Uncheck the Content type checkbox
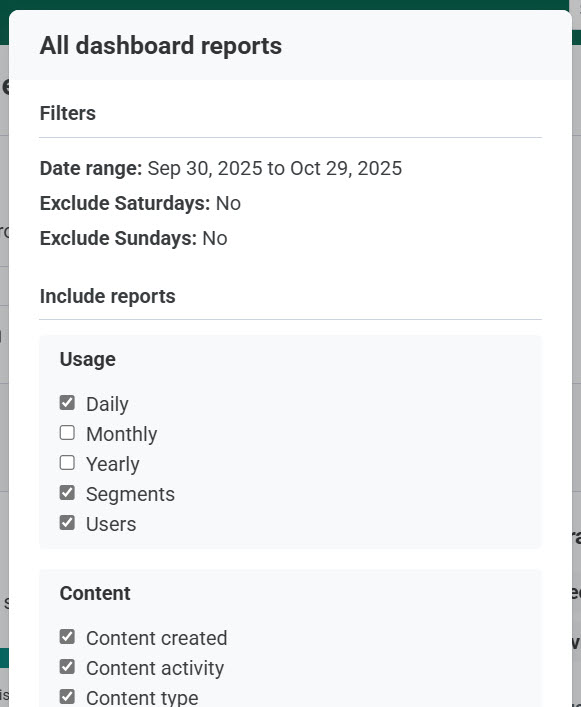Screen dimensions: 581x707 point(67,697)
